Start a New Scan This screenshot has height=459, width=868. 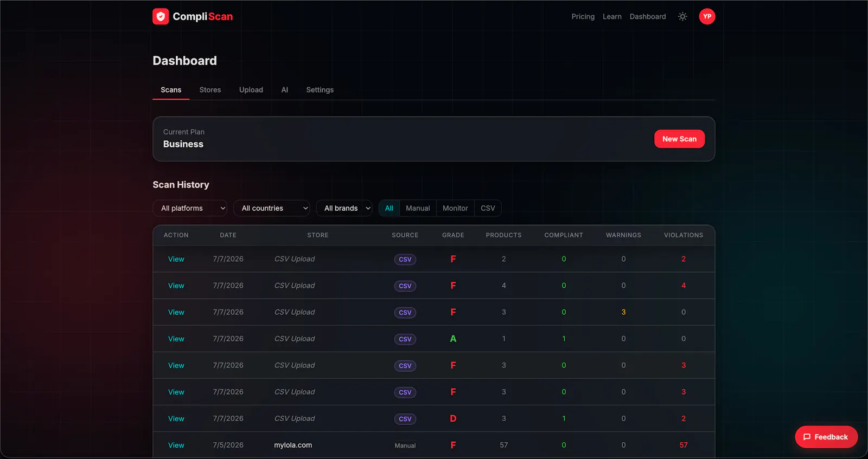pyautogui.click(x=679, y=139)
